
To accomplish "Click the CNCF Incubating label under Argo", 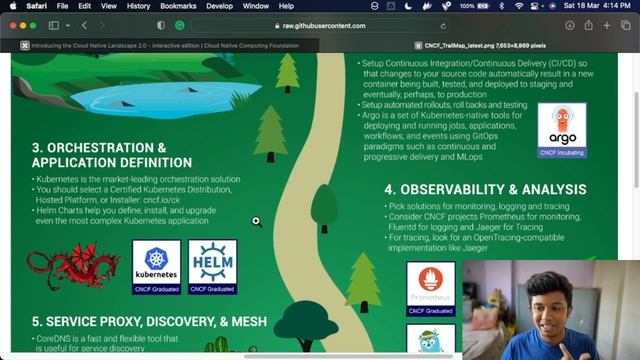I will pos(562,153).
